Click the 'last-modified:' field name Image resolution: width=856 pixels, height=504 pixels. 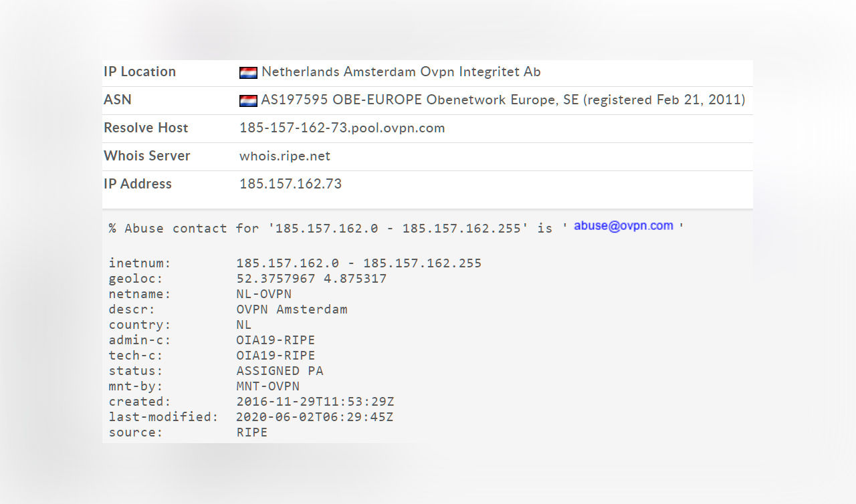(164, 416)
